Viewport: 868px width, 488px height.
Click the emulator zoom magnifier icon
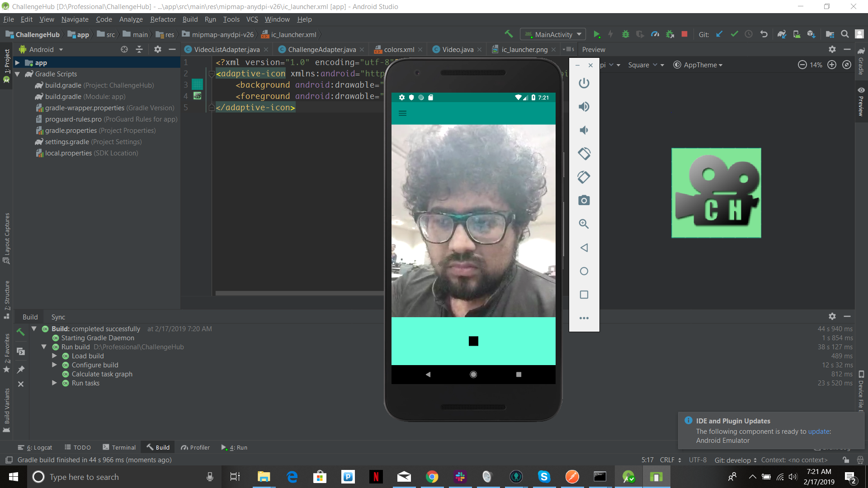pos(584,224)
